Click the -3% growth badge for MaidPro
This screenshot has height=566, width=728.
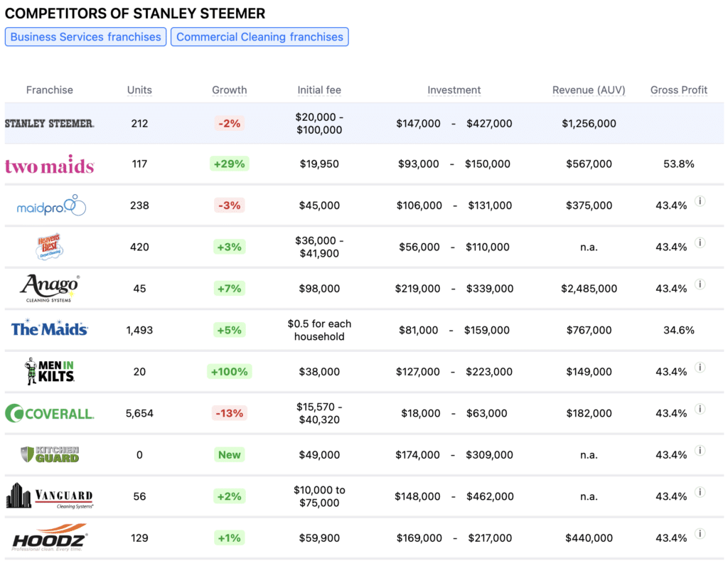point(230,205)
